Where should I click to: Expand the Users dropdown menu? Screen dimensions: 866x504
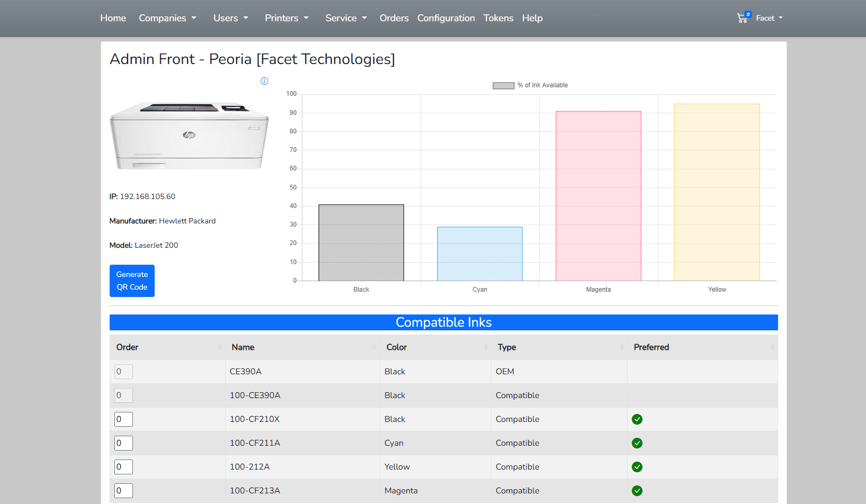230,18
